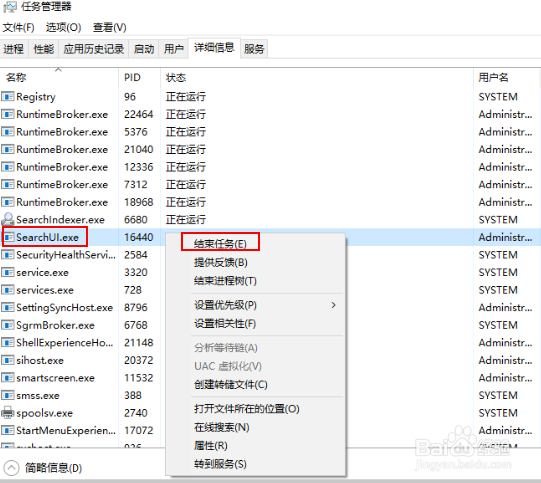Click the ShellExperienceHost process icon
This screenshot has height=483, width=541.
point(8,342)
